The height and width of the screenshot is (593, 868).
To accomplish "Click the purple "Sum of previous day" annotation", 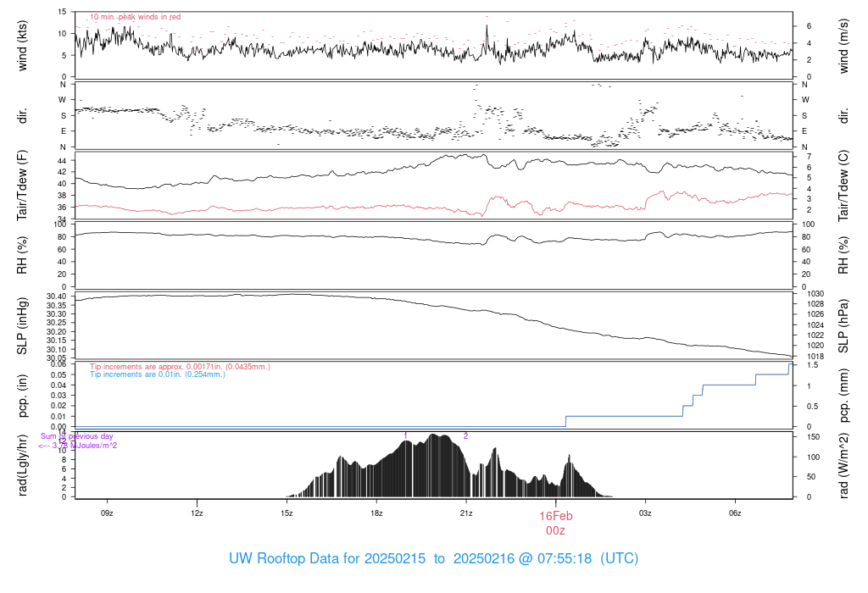I will pos(77,436).
